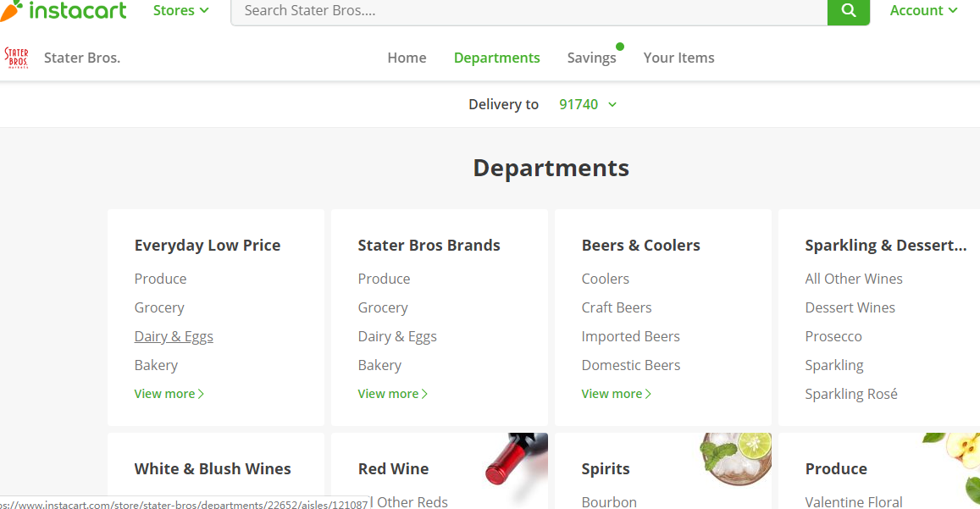Open Produce under Stater Bros Brands
This screenshot has height=509, width=980.
pyautogui.click(x=384, y=279)
